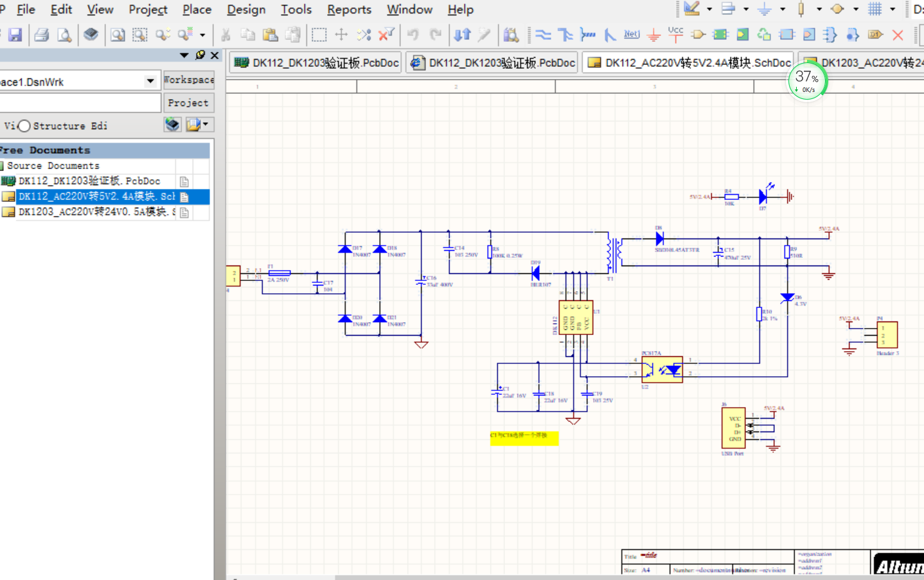
Task: Switch to DK112_AC220V转5V2.4A模块.SchDoc tab
Action: 688,62
